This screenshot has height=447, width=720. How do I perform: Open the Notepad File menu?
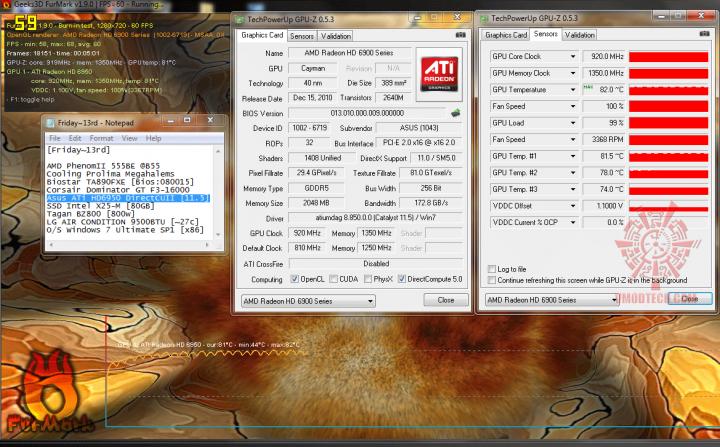point(55,138)
